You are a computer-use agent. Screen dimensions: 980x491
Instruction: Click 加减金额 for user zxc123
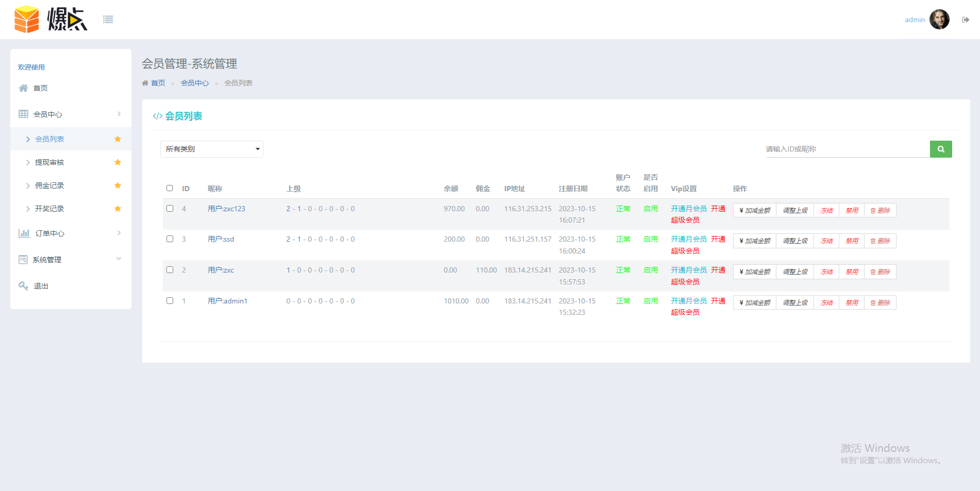pyautogui.click(x=755, y=210)
